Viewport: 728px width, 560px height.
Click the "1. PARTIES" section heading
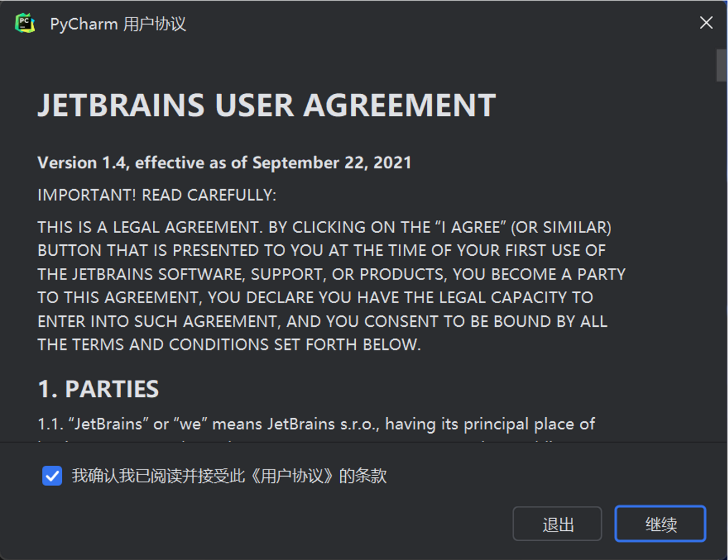(x=98, y=389)
